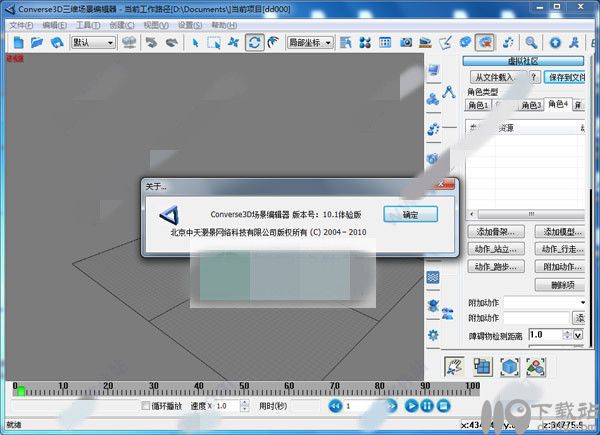
Task: Click the 附加动作... button
Action: (x=561, y=267)
